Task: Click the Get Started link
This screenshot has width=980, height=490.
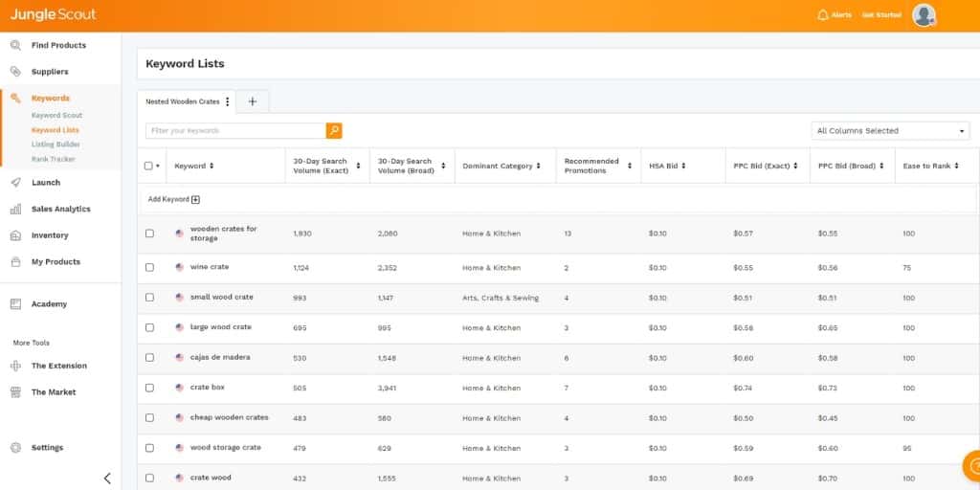Action: pyautogui.click(x=881, y=15)
